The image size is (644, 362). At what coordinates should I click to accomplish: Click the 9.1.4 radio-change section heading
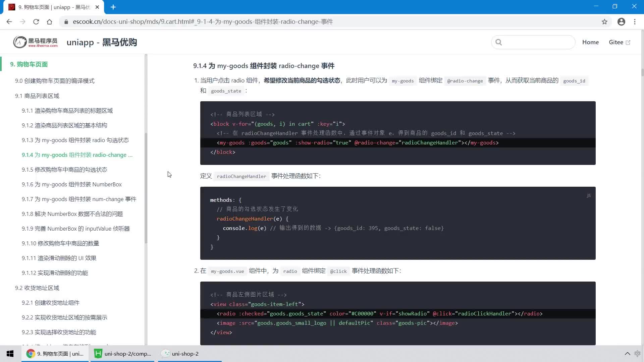[x=264, y=66]
